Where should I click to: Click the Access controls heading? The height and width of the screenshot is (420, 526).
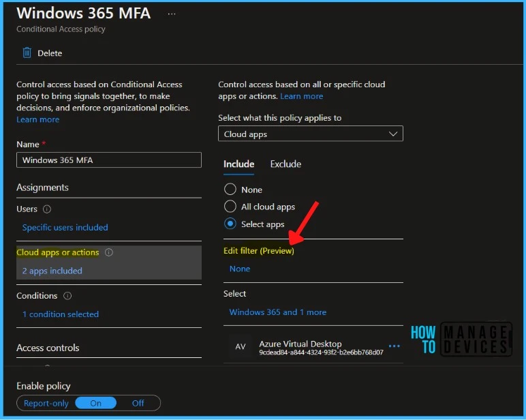pos(48,348)
